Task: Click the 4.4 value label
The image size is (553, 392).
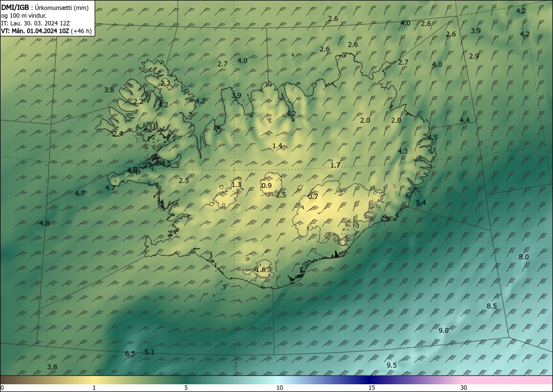Action: click(465, 120)
